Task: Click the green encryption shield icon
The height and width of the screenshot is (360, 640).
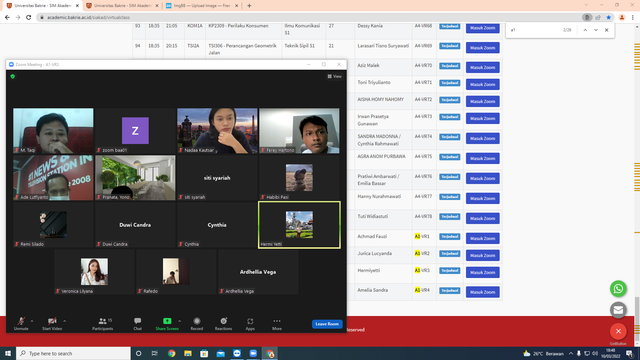Action: [x=13, y=76]
